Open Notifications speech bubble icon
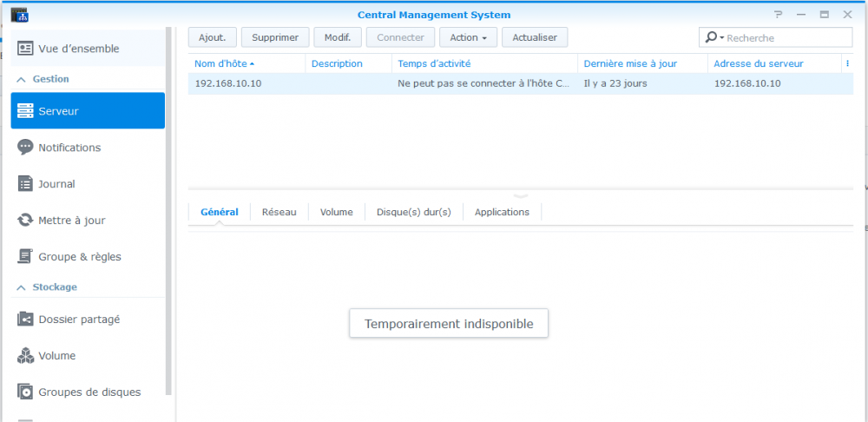 pyautogui.click(x=25, y=148)
